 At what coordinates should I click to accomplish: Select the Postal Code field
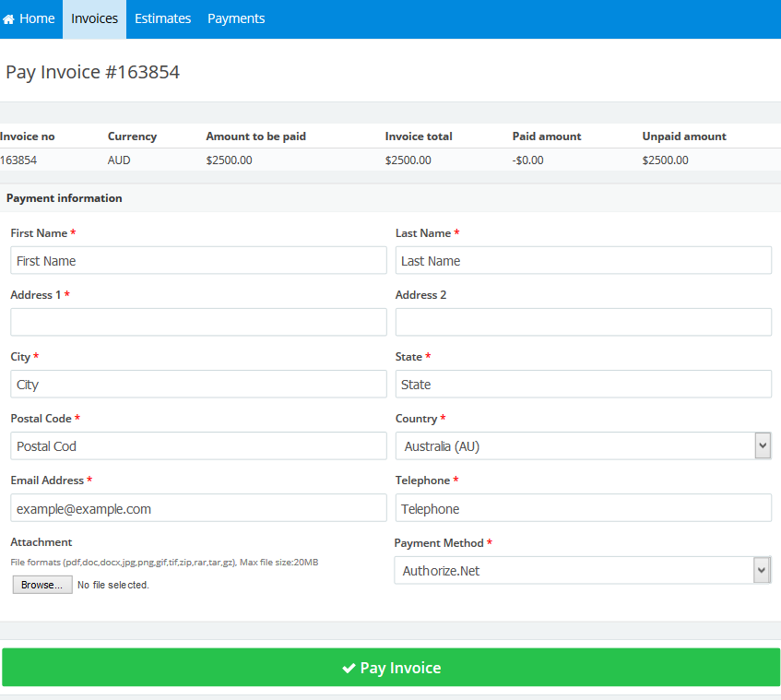(198, 446)
